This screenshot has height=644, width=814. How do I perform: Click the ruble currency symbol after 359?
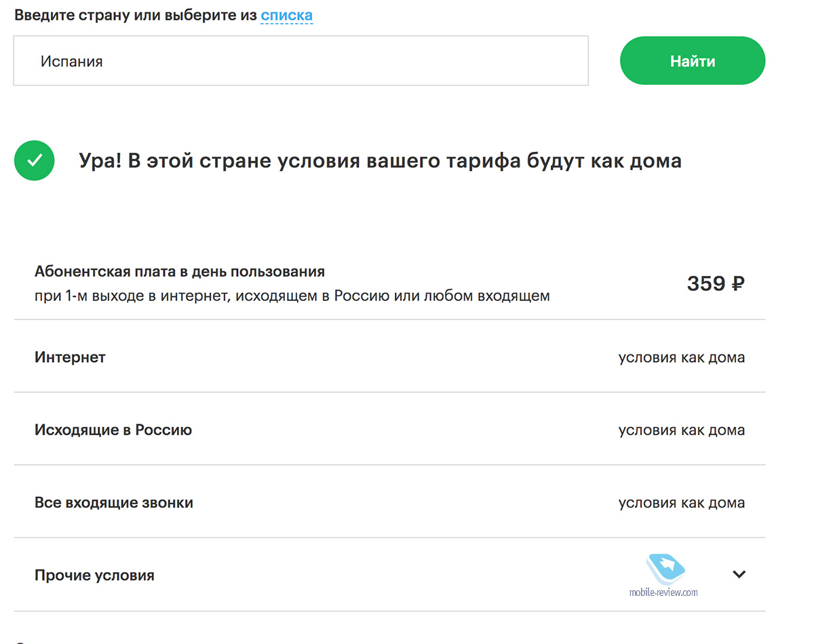coord(737,283)
